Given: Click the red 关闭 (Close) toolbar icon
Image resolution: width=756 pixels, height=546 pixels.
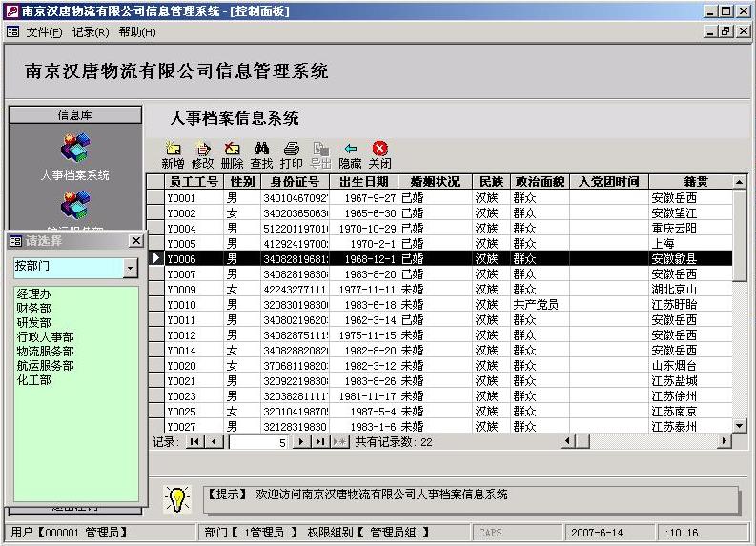Looking at the screenshot, I should point(380,155).
